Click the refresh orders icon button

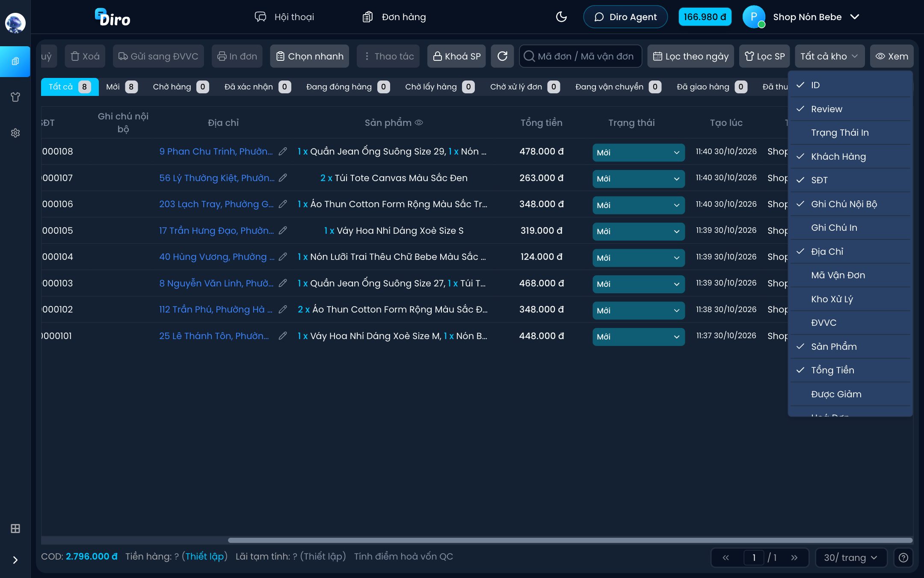pos(502,56)
